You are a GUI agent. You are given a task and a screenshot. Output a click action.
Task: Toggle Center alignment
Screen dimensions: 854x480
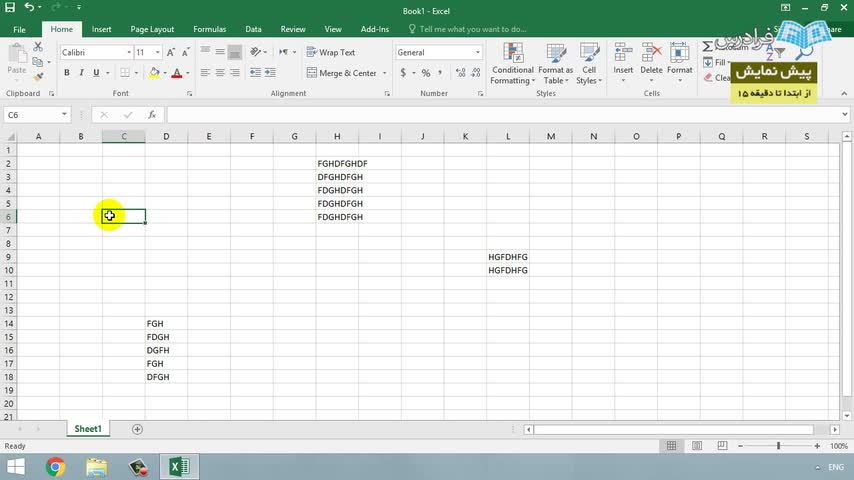coord(220,72)
